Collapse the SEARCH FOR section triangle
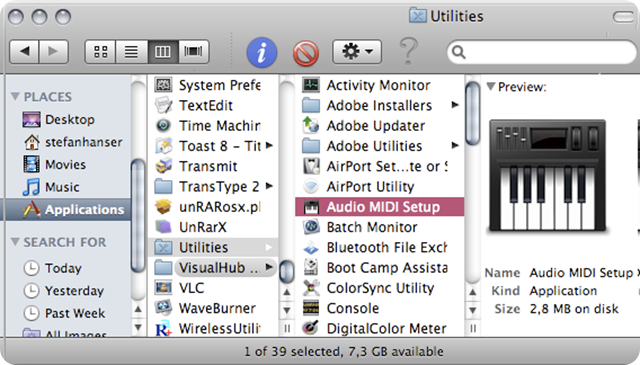Viewport: 640px width, 365px height. (x=15, y=242)
